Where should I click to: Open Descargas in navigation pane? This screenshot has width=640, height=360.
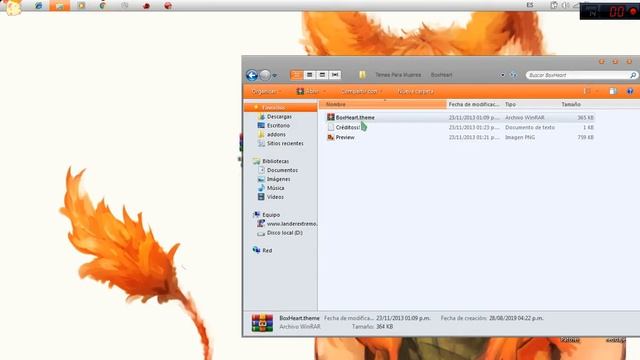click(279, 117)
